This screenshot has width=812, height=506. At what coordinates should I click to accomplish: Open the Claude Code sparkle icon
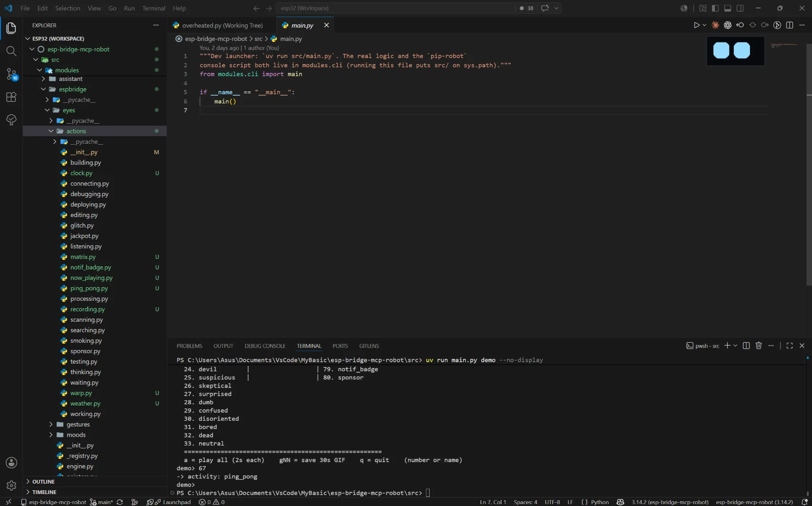tap(715, 25)
